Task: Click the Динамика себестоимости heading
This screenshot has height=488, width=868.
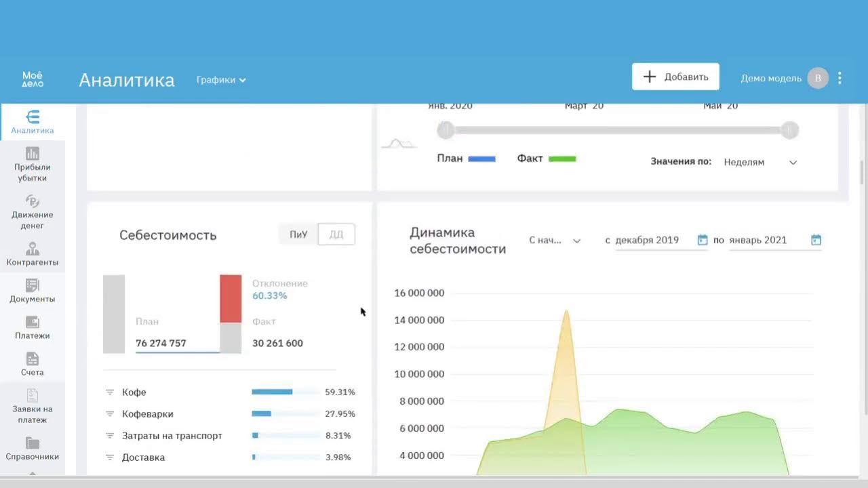Action: 458,241
